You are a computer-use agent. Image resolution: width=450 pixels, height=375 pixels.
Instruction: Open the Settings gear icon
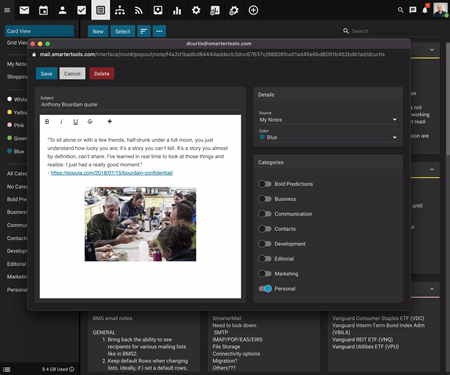196,10
